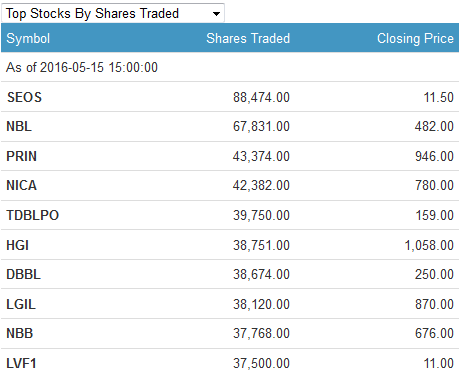The image size is (465, 376).
Task: Click SEOS shares traded value 88,474.00
Action: [x=261, y=97]
